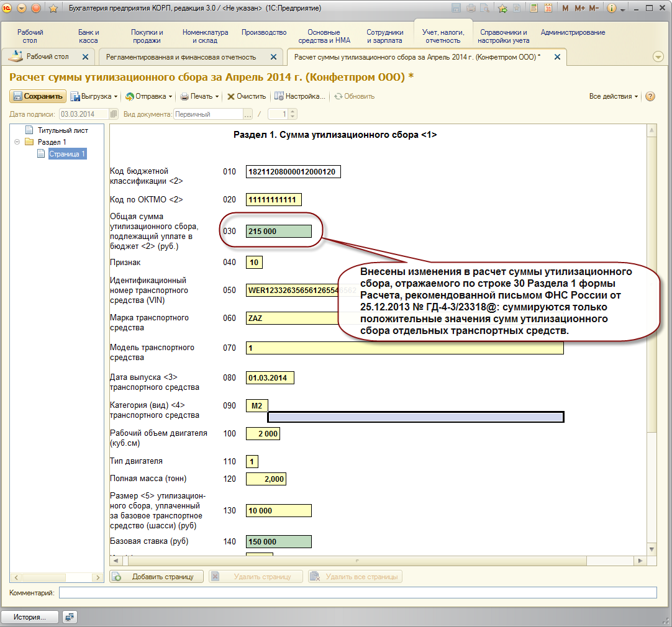Click the Сохранить button
Screen dimensions: 672x627
point(38,96)
